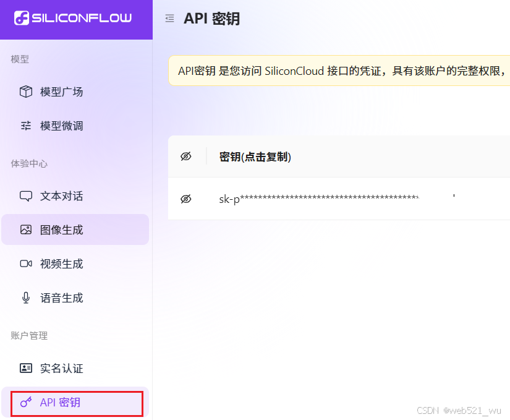Click the camera icon beside 视频生成
The width and height of the screenshot is (510, 420).
26,264
